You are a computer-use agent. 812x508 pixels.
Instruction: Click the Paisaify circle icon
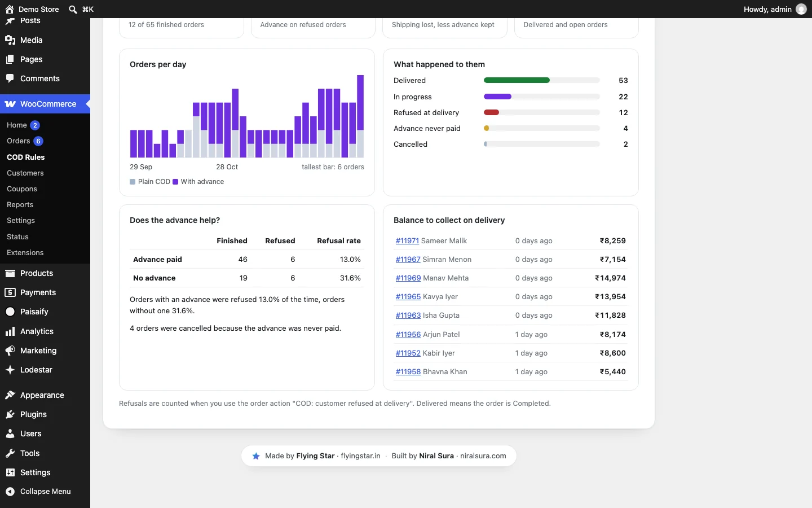click(10, 312)
